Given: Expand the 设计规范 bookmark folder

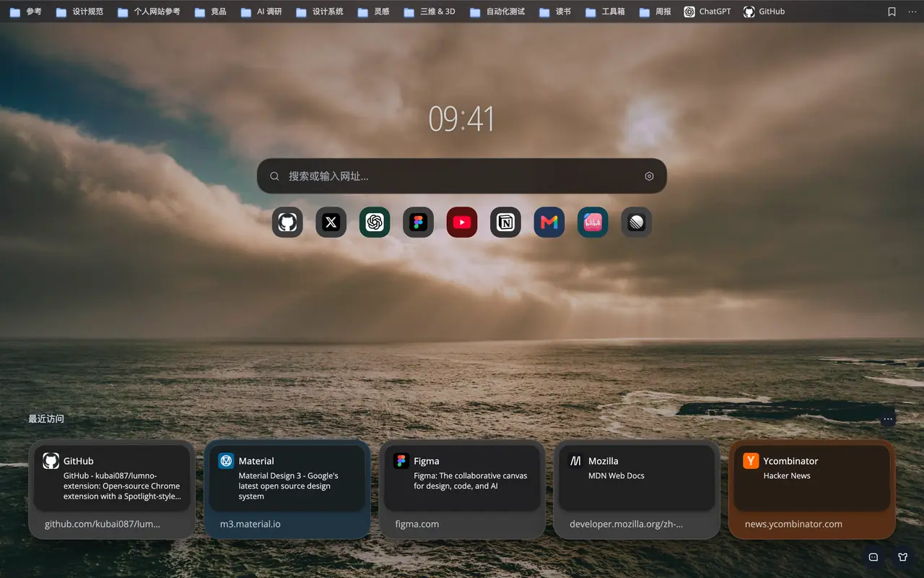Looking at the screenshot, I should [x=79, y=12].
